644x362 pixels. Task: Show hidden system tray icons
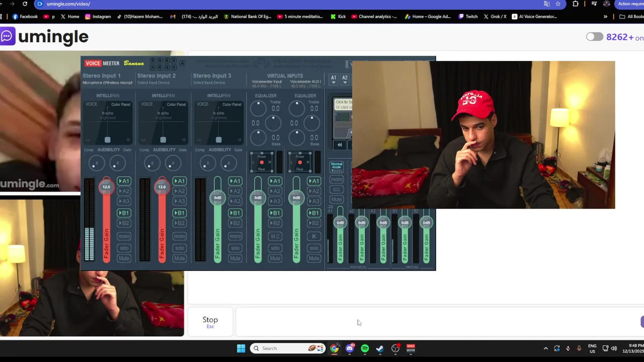pos(545,348)
